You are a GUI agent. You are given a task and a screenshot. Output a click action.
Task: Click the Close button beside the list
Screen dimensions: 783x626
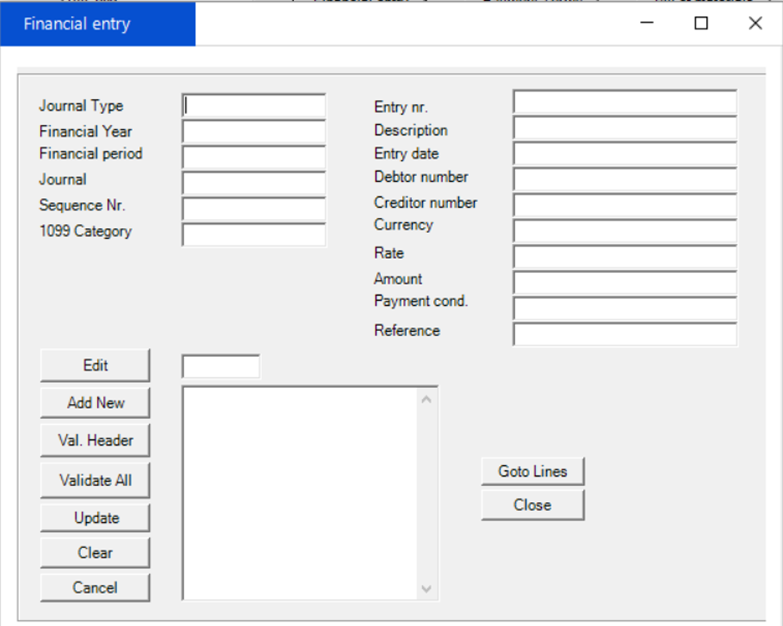click(533, 505)
